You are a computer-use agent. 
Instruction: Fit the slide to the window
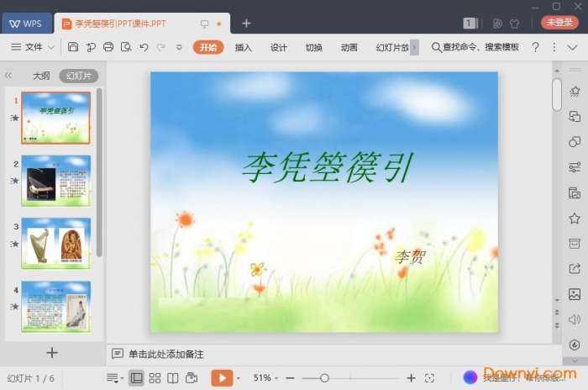(429, 378)
